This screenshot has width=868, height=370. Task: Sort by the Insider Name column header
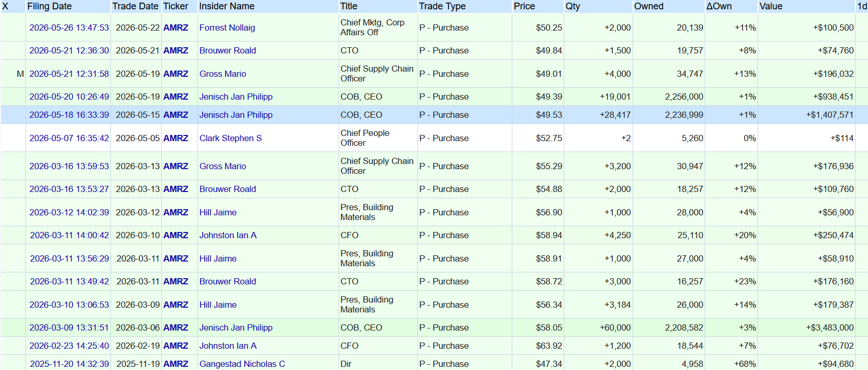(x=227, y=6)
